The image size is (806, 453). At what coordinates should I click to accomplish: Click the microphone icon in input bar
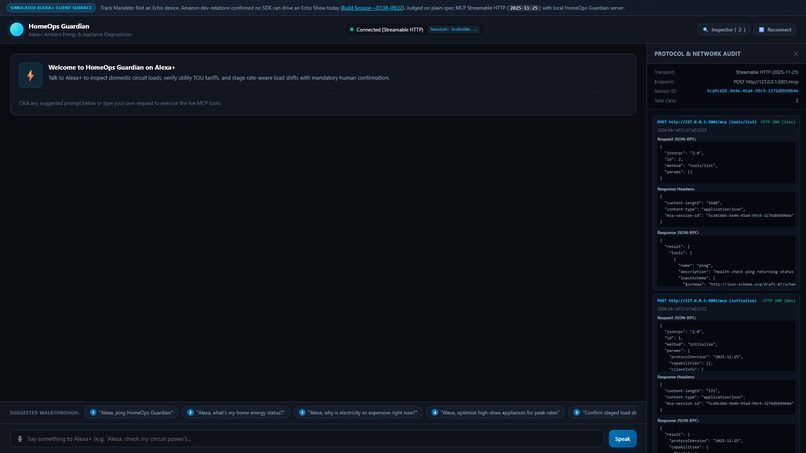point(20,439)
